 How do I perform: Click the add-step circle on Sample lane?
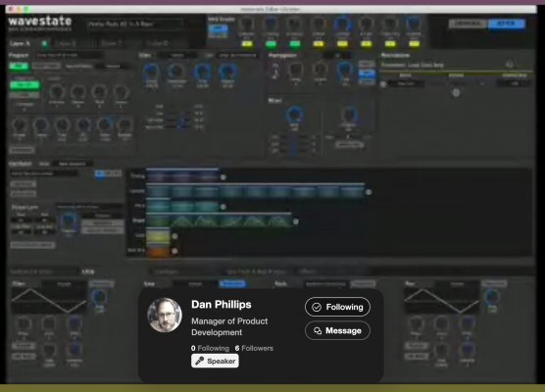[x=369, y=192]
